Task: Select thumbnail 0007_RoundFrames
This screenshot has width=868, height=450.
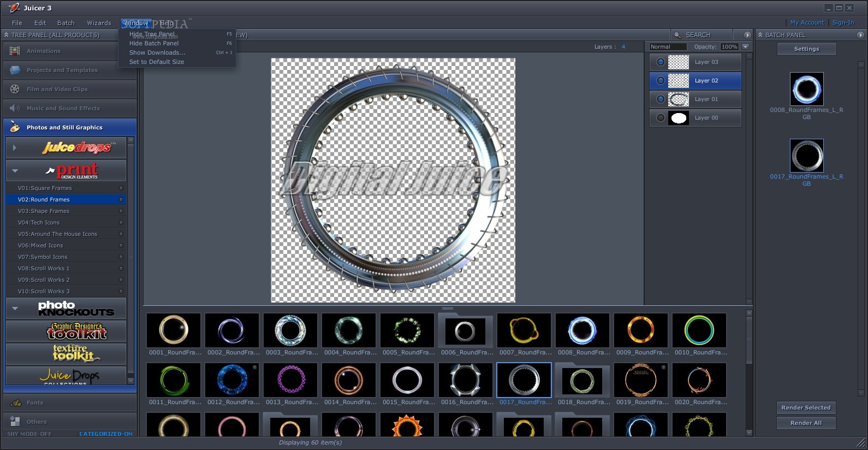Action: tap(524, 330)
